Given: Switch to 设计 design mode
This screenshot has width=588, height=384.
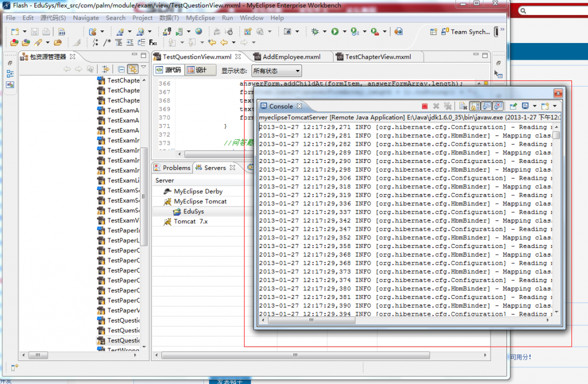Looking at the screenshot, I should (x=196, y=71).
